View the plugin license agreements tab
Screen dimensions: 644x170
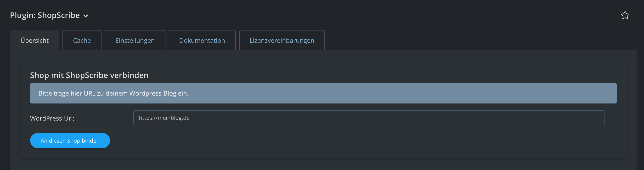pos(282,40)
